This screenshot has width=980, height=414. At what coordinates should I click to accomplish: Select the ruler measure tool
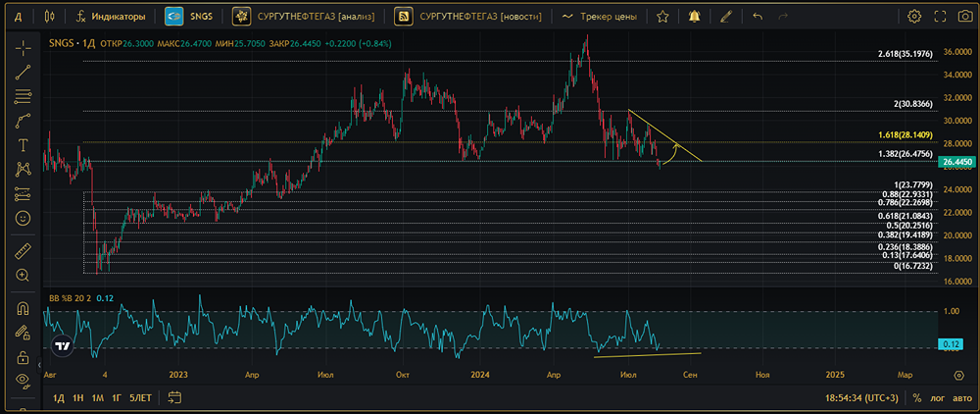pos(24,250)
